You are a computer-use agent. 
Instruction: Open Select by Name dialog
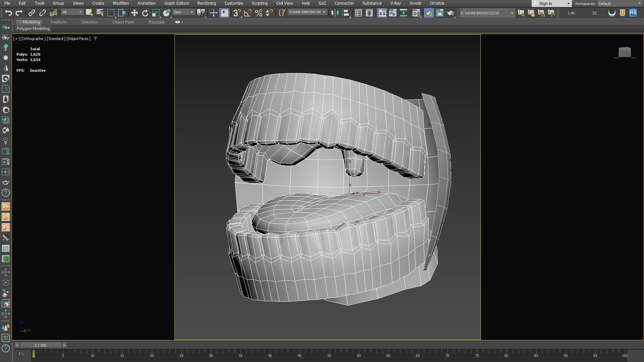(100, 13)
